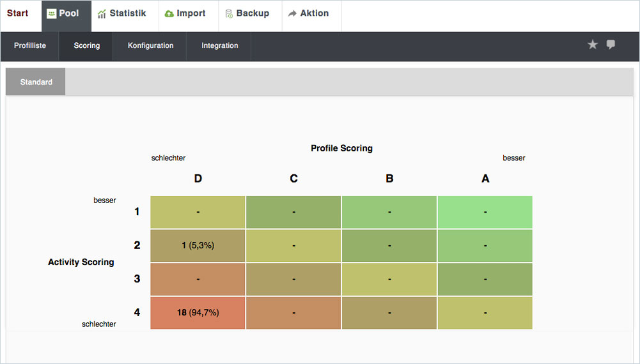This screenshot has height=364, width=640.
Task: Go to the Start tab
Action: tap(17, 13)
